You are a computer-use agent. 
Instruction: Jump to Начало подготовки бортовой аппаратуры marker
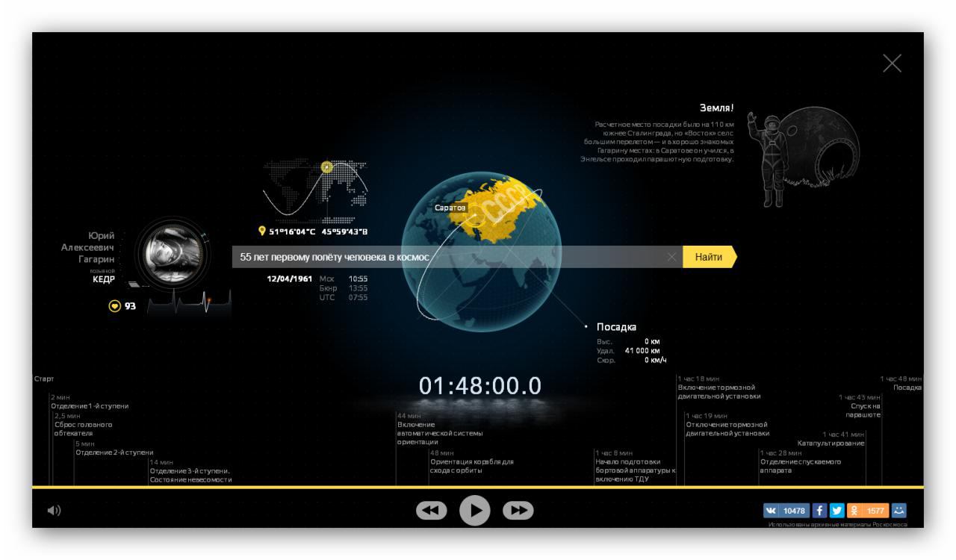(635, 466)
